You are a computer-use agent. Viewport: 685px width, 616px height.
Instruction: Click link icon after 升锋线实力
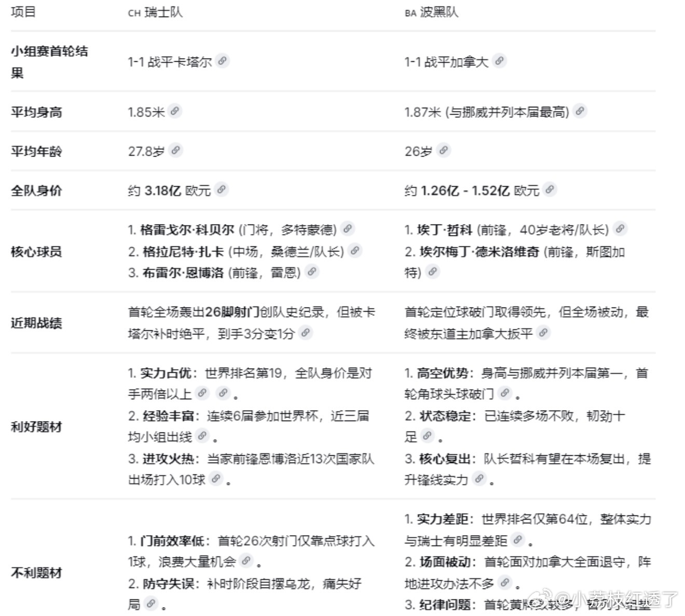click(479, 479)
